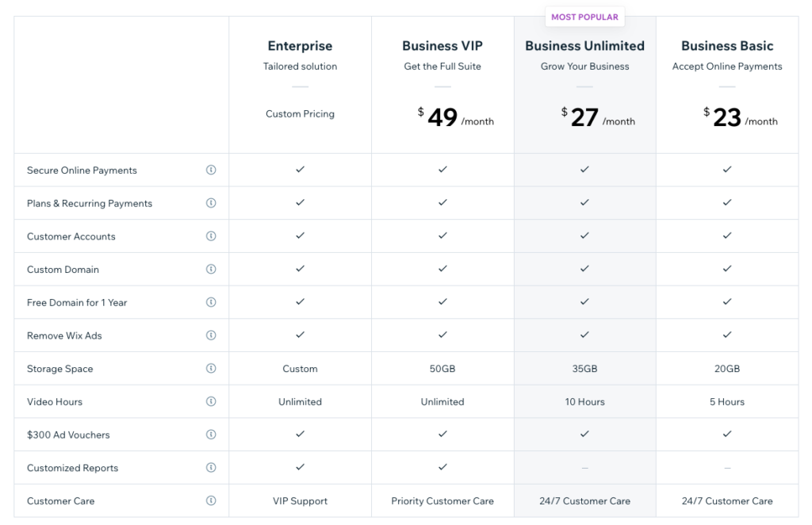Click the Custom Domain info icon
The image size is (812, 525).
[x=211, y=269]
